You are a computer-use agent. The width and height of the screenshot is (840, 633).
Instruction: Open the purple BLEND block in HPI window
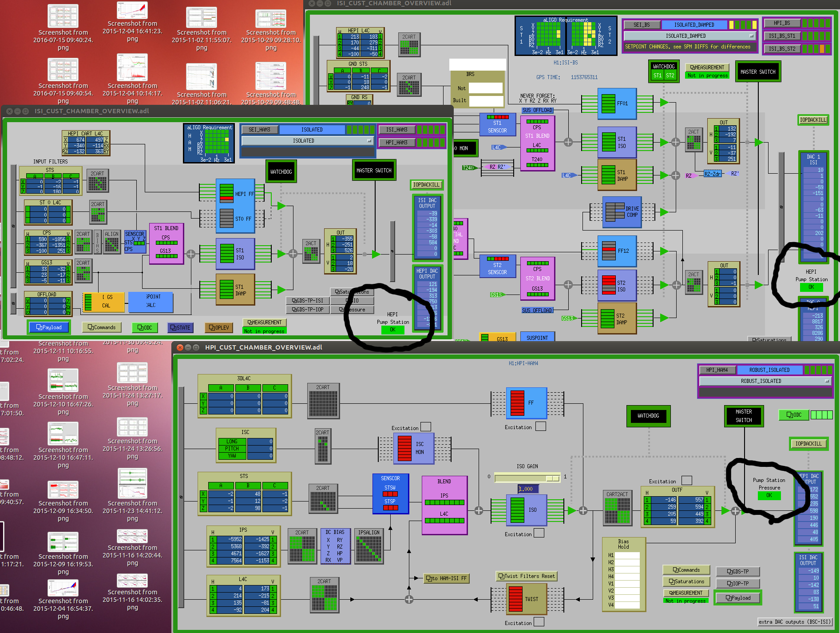[444, 505]
